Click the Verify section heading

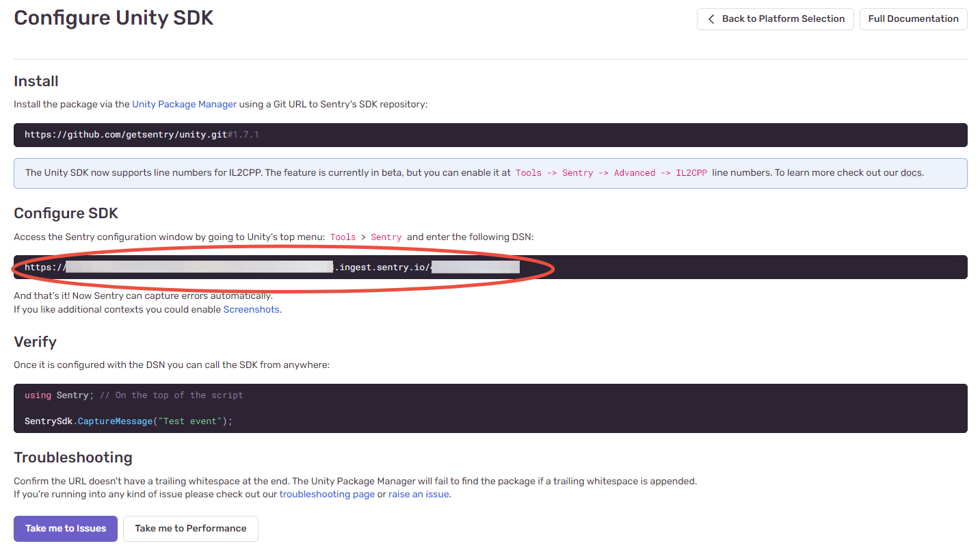coord(36,342)
